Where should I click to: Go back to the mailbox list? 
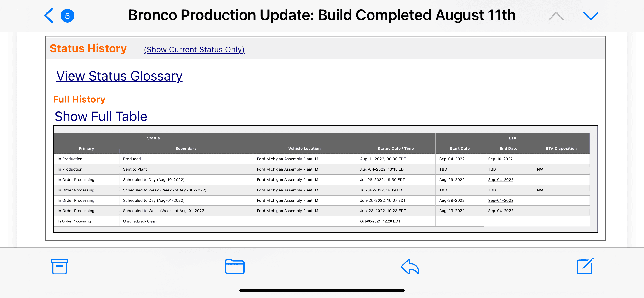pos(49,16)
